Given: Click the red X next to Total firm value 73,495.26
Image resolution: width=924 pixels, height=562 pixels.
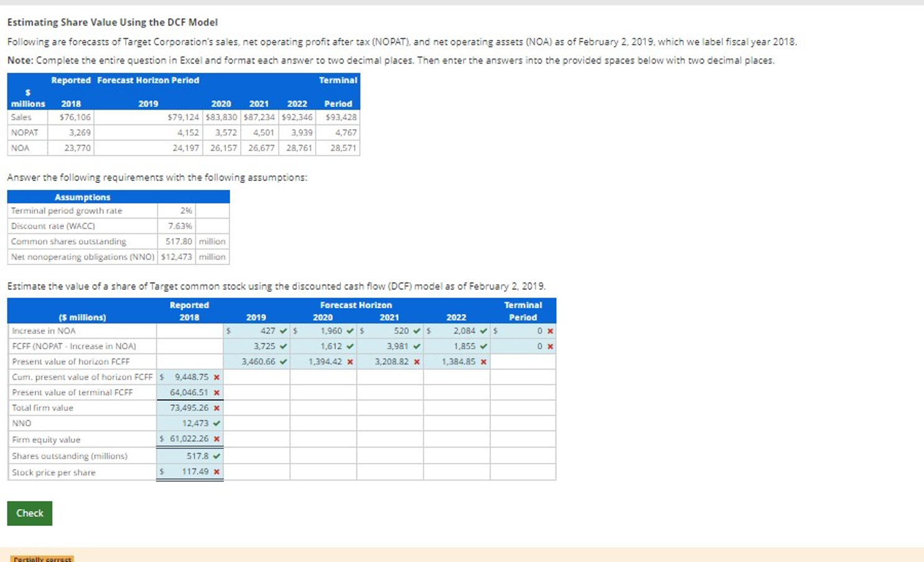Looking at the screenshot, I should click(215, 408).
